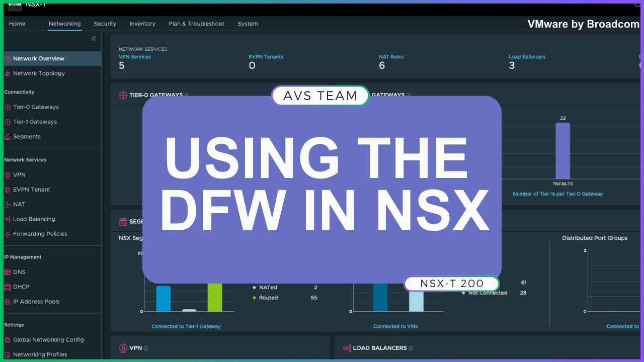Follow the 'Connected to VMs' link
This screenshot has height=362, width=644.
click(395, 326)
